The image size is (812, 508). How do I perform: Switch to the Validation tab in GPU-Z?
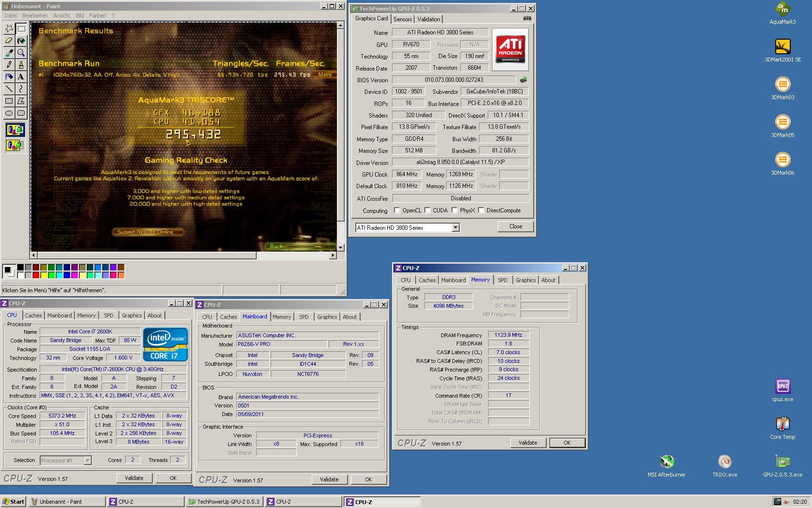pos(429,19)
